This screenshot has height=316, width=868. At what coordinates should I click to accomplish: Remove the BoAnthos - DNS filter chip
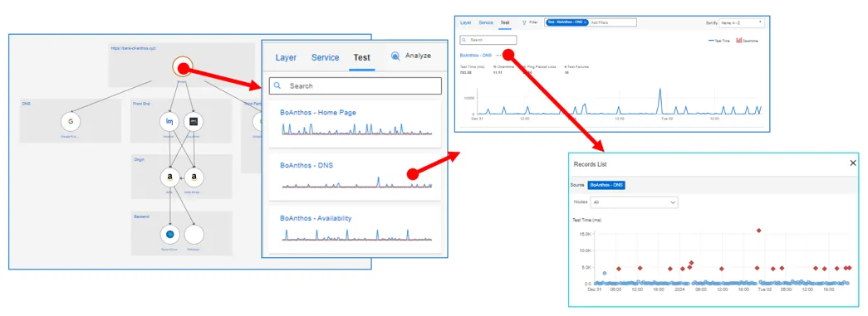[x=585, y=22]
